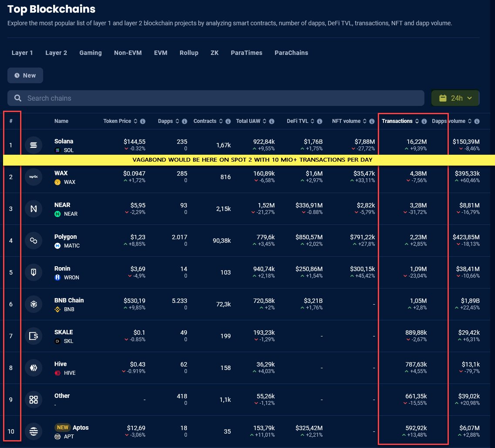This screenshot has width=495, height=448.
Task: Open the Ronin chain logo icon
Action: click(x=34, y=272)
